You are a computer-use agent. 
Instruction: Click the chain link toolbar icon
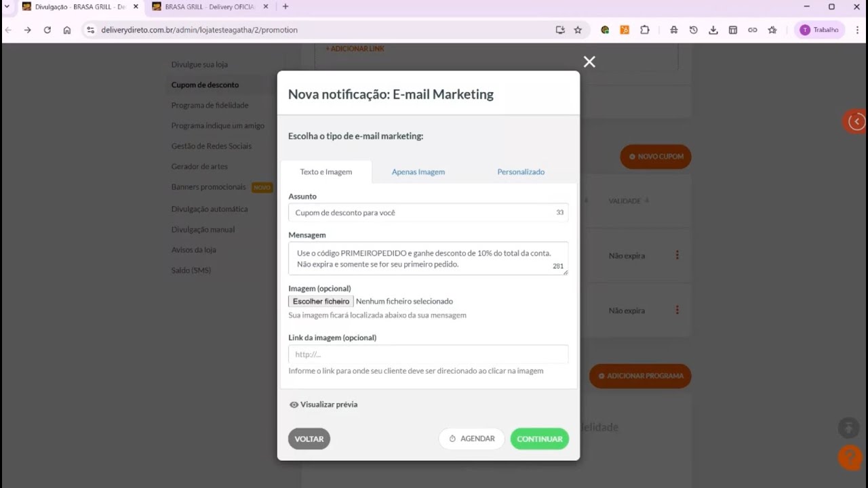(752, 30)
